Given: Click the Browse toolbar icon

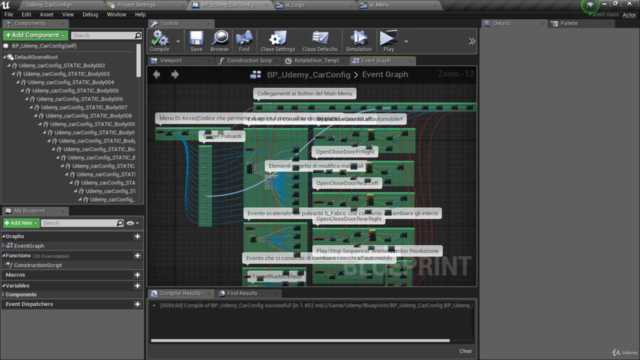Looking at the screenshot, I should click(220, 41).
